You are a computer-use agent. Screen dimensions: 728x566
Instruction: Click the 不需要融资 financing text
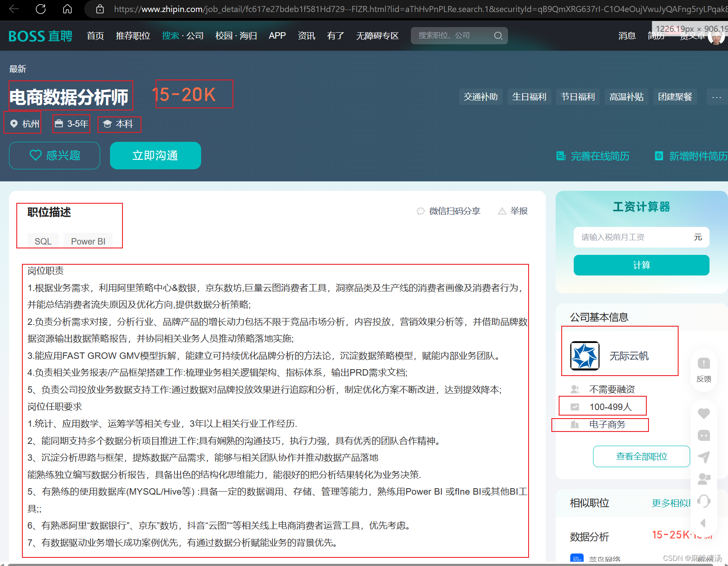[612, 389]
